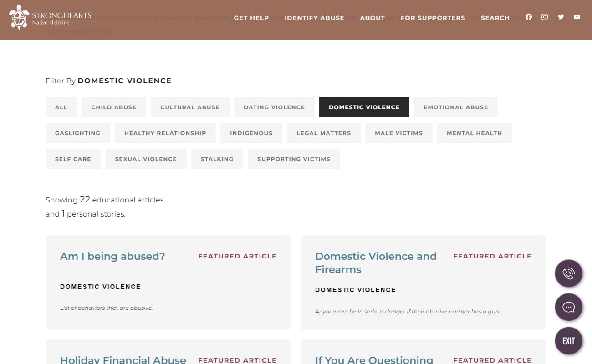Open the 'Domestic Violence and Firearms' article
592x364 pixels.
point(376,263)
